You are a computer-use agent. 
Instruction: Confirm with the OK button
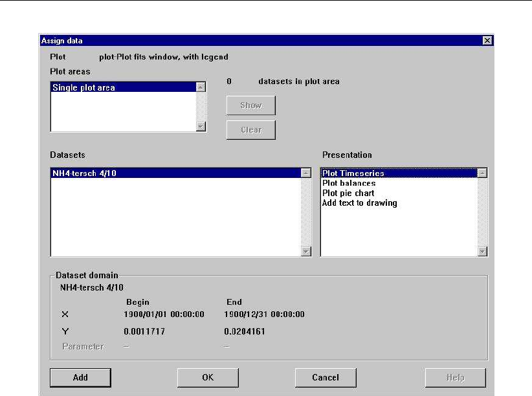coord(208,378)
